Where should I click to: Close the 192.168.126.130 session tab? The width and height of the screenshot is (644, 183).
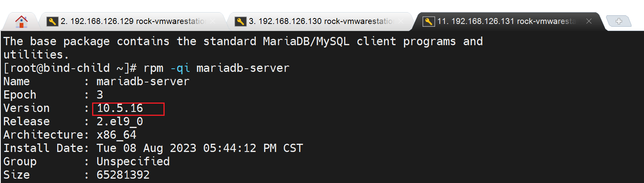pos(401,21)
